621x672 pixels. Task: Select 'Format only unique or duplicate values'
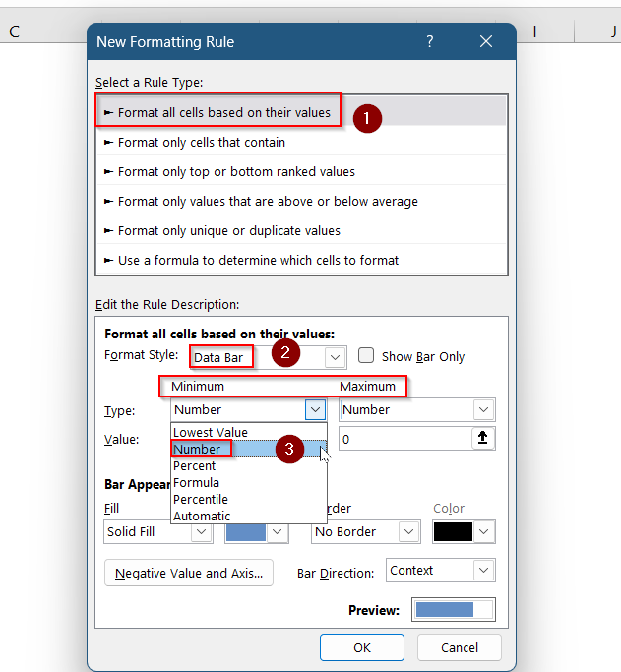tap(301, 230)
